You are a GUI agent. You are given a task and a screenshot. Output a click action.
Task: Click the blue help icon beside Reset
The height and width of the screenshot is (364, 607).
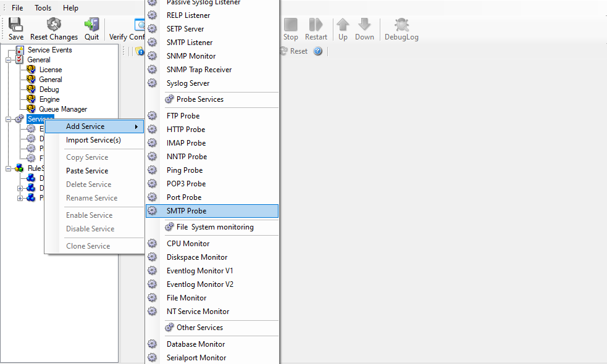pyautogui.click(x=317, y=51)
